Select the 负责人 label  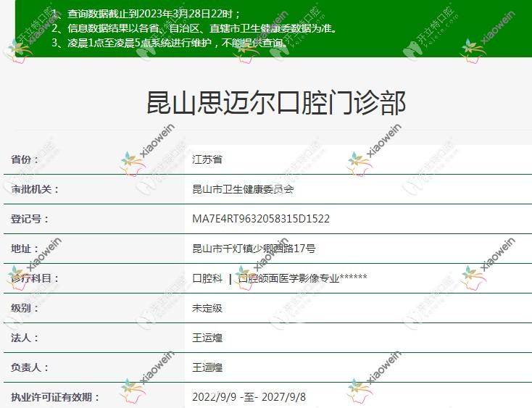(30, 367)
